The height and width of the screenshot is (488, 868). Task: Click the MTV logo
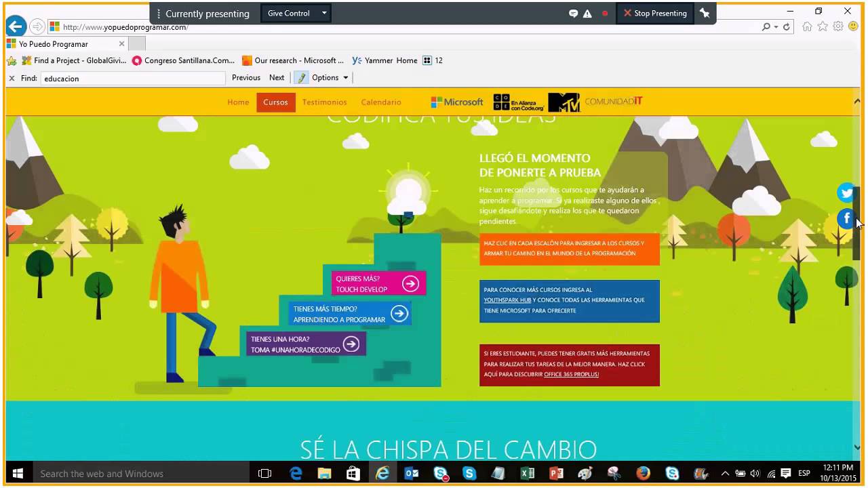click(x=564, y=102)
